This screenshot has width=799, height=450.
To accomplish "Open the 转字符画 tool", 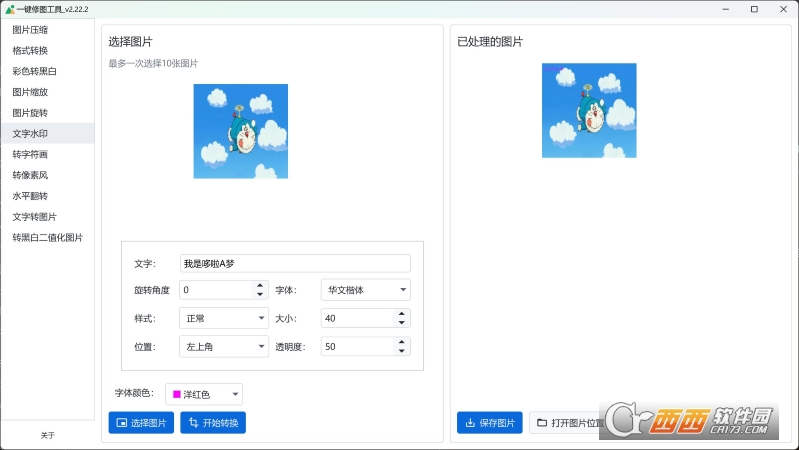I will coord(47,154).
